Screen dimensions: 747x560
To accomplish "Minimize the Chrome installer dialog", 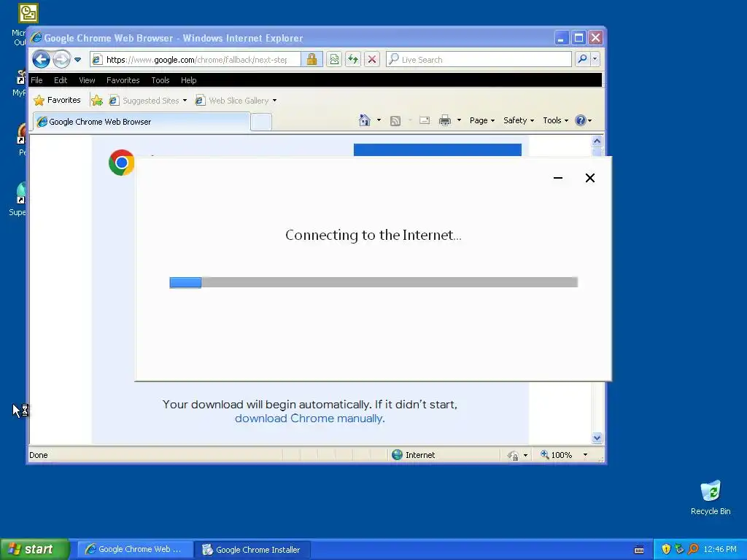I will click(x=558, y=178).
